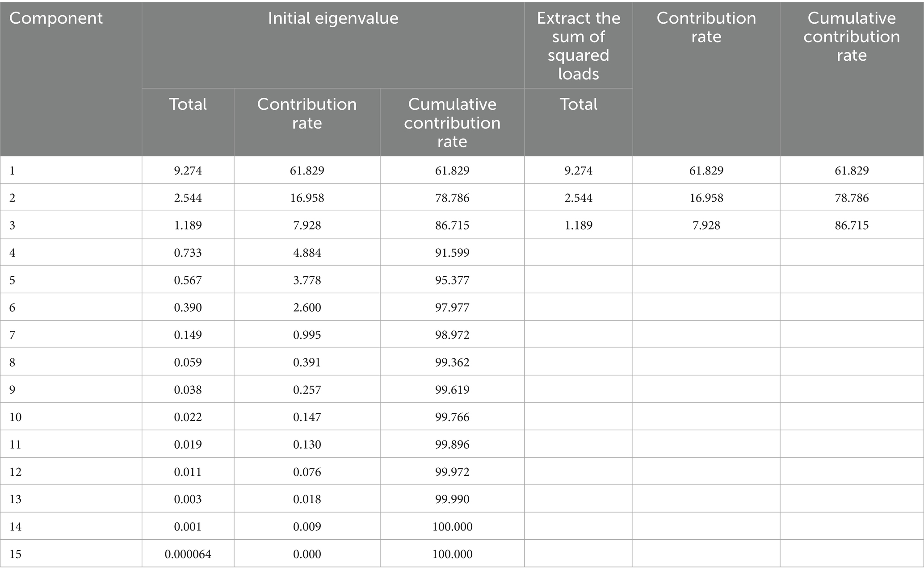Viewport: 924px width, 575px height.
Task: Click the Extract the sum of squared loads header
Action: click(578, 46)
